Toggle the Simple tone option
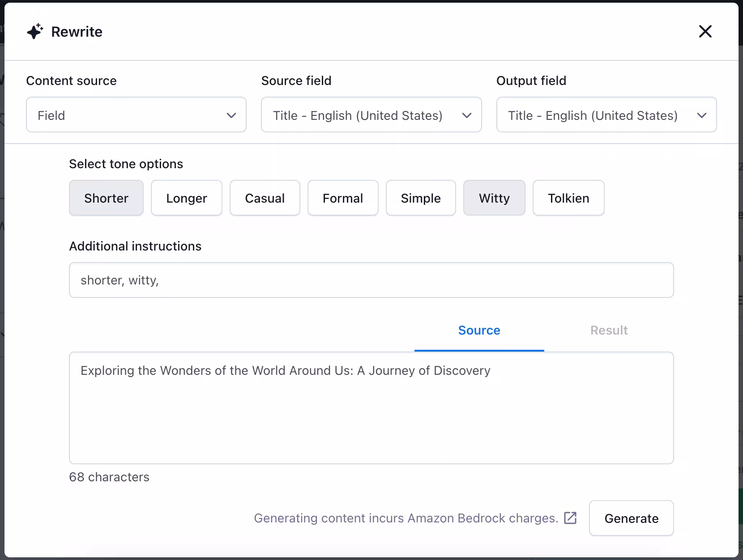The width and height of the screenshot is (743, 560). point(421,198)
